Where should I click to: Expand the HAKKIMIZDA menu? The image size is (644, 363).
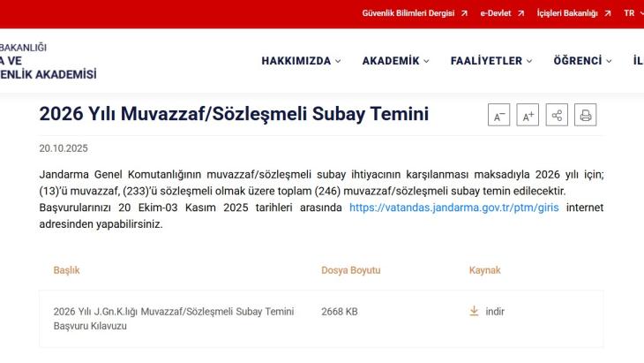tap(301, 61)
